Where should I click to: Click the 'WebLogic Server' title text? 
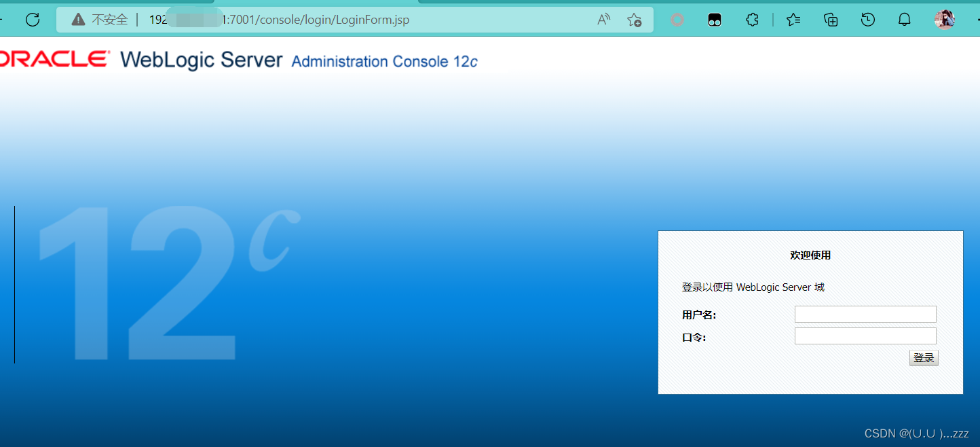click(202, 60)
